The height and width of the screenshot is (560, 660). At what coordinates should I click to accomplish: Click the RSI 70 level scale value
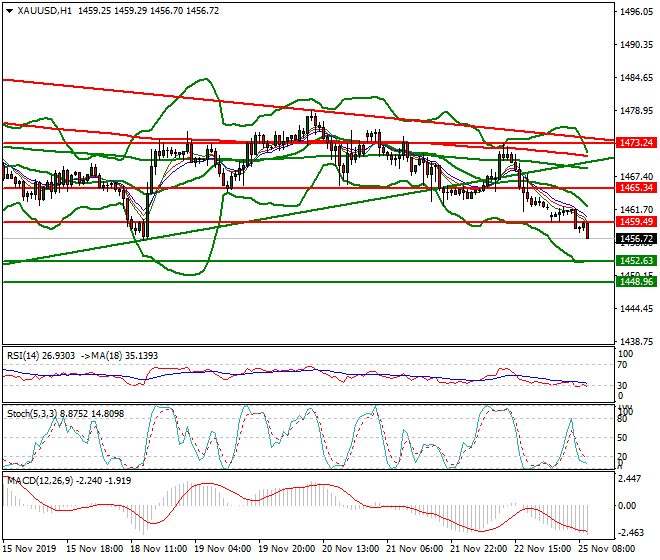(622, 365)
